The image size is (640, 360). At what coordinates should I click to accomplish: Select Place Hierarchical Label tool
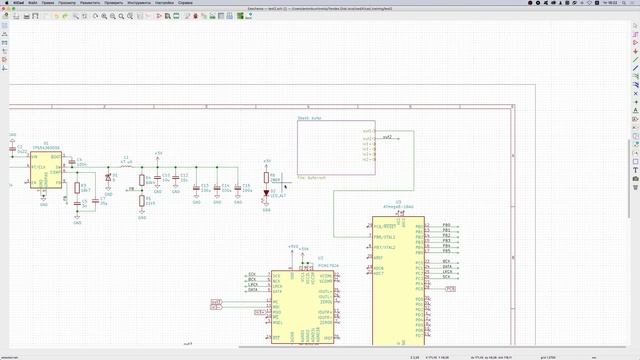click(x=636, y=128)
